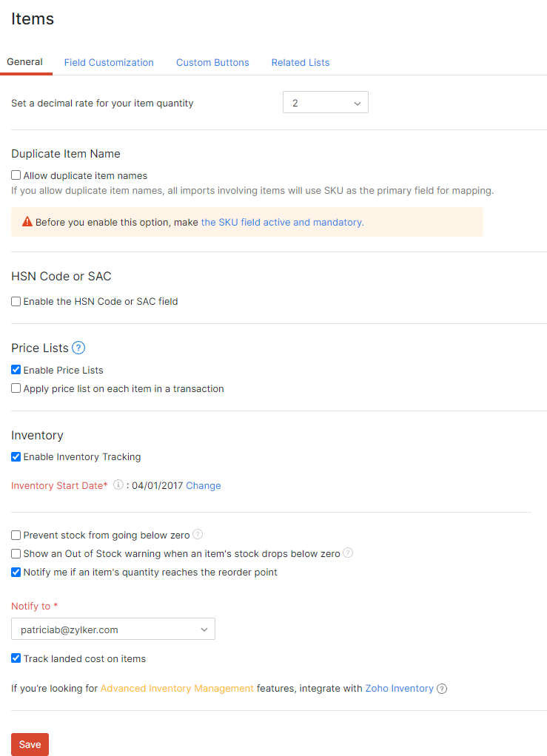This screenshot has height=756, width=547.
Task: Uncheck Enable Price Lists
Action: 16,370
